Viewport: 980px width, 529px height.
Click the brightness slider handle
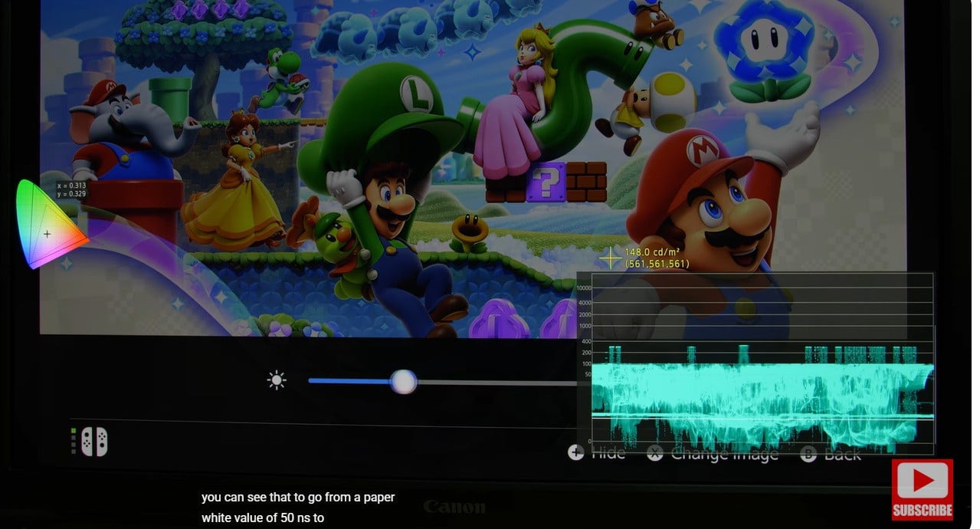pyautogui.click(x=403, y=381)
